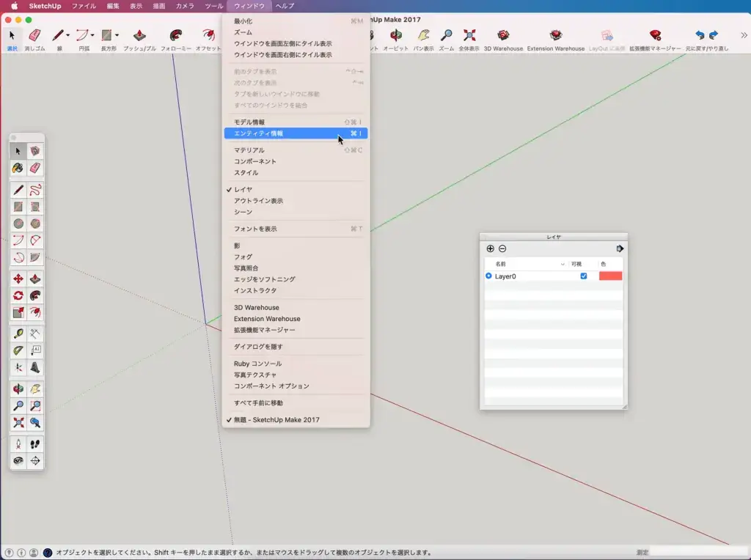The height and width of the screenshot is (560, 751).
Task: Open Ruby コンソール from the menu
Action: [x=296, y=364]
